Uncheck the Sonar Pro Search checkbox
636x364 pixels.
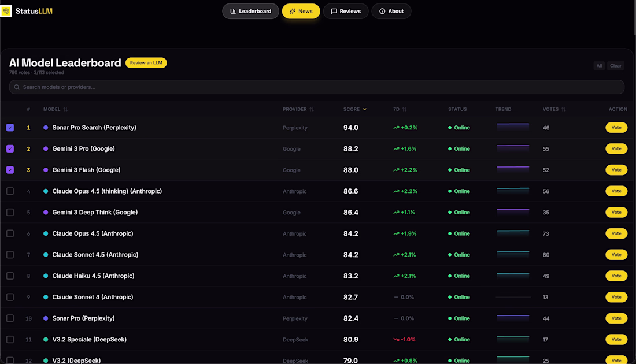tap(10, 128)
